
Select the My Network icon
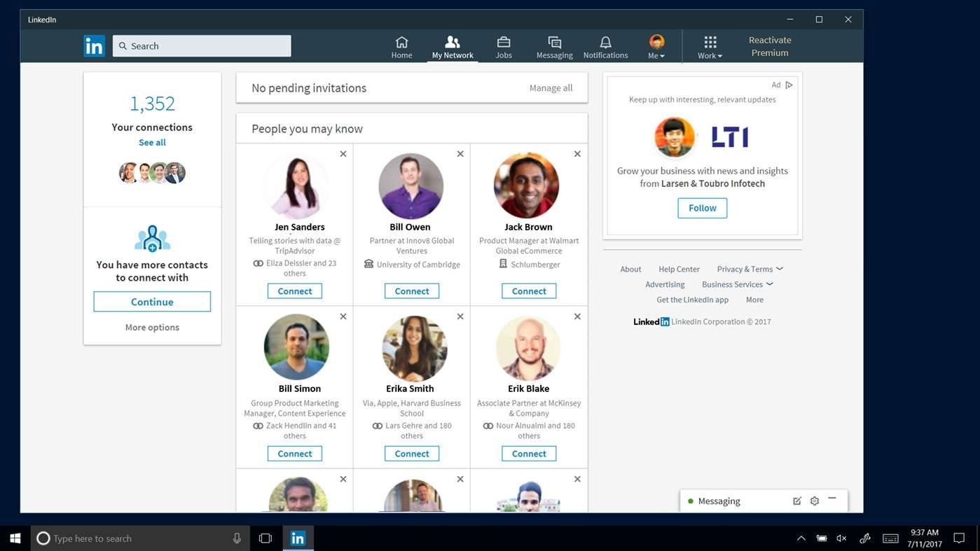point(451,42)
